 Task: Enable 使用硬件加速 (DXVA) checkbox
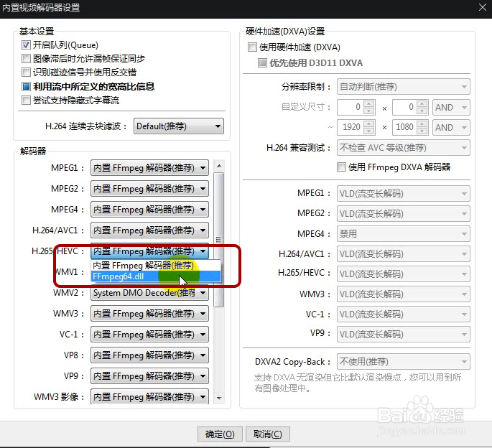pyautogui.click(x=252, y=47)
